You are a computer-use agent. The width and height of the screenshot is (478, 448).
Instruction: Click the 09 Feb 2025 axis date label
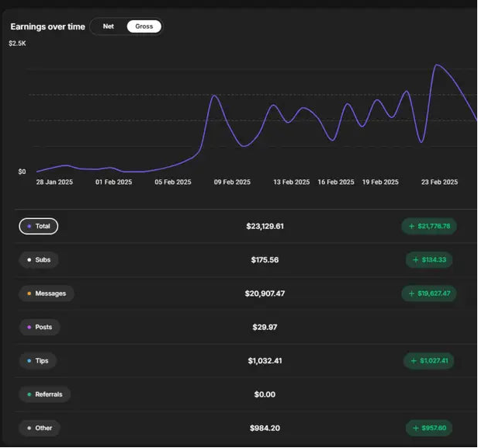coord(232,182)
